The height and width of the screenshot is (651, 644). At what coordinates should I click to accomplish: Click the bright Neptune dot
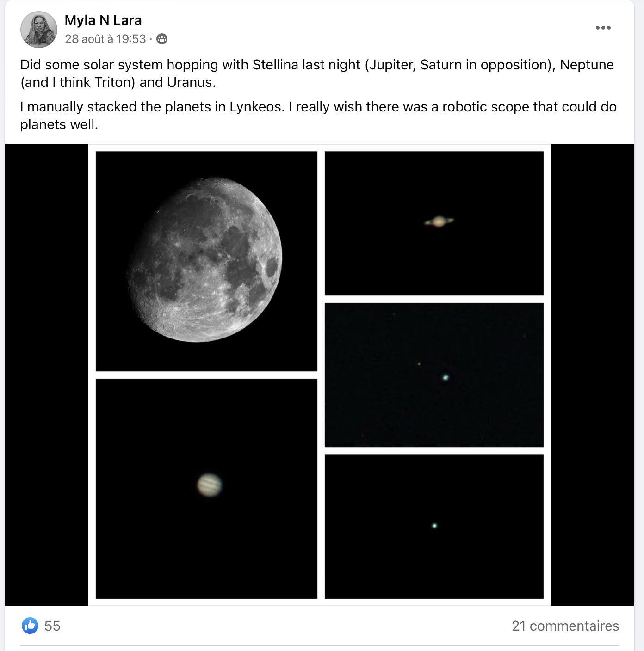446,377
